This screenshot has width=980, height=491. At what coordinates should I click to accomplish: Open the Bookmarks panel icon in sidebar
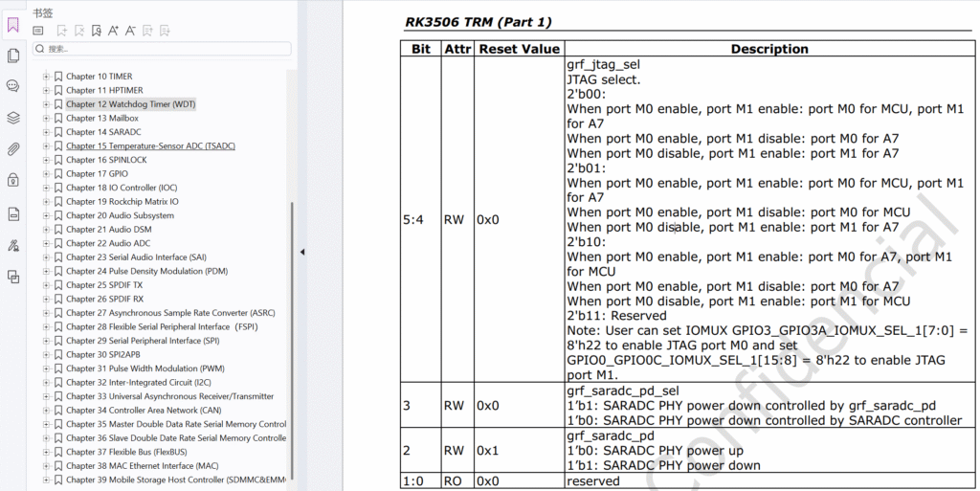tap(13, 26)
